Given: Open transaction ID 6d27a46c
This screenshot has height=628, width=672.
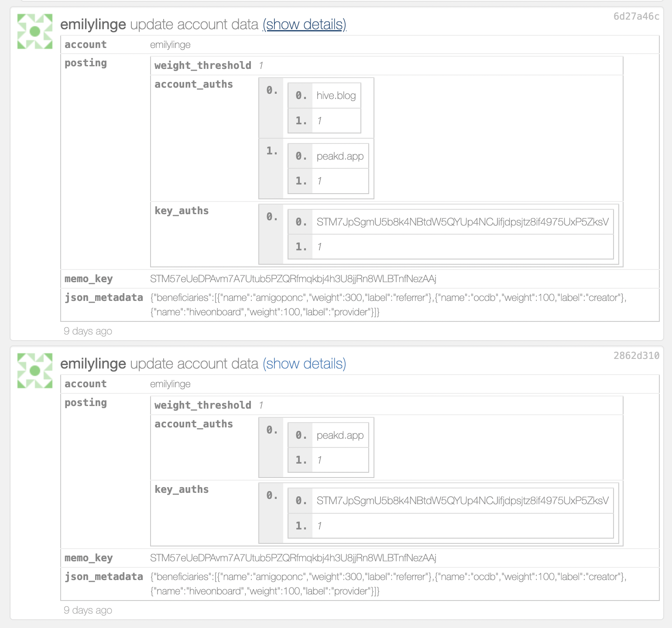Looking at the screenshot, I should pos(636,17).
